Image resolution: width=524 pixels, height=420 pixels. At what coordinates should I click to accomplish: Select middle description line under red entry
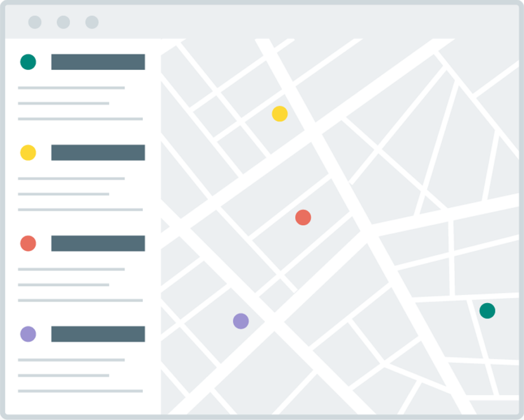63,285
